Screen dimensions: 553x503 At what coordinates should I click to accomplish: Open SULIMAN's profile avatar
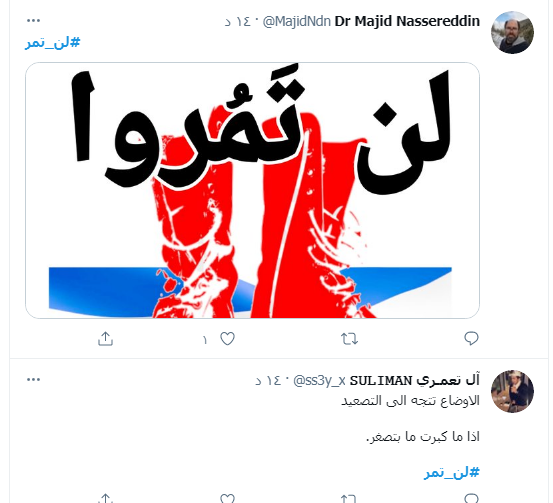(512, 391)
